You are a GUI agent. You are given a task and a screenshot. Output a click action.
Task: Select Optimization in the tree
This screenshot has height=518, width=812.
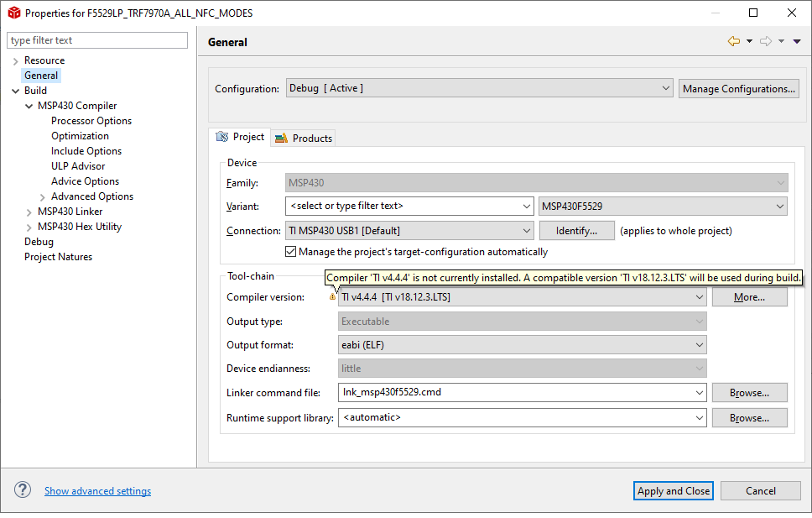[x=81, y=136]
